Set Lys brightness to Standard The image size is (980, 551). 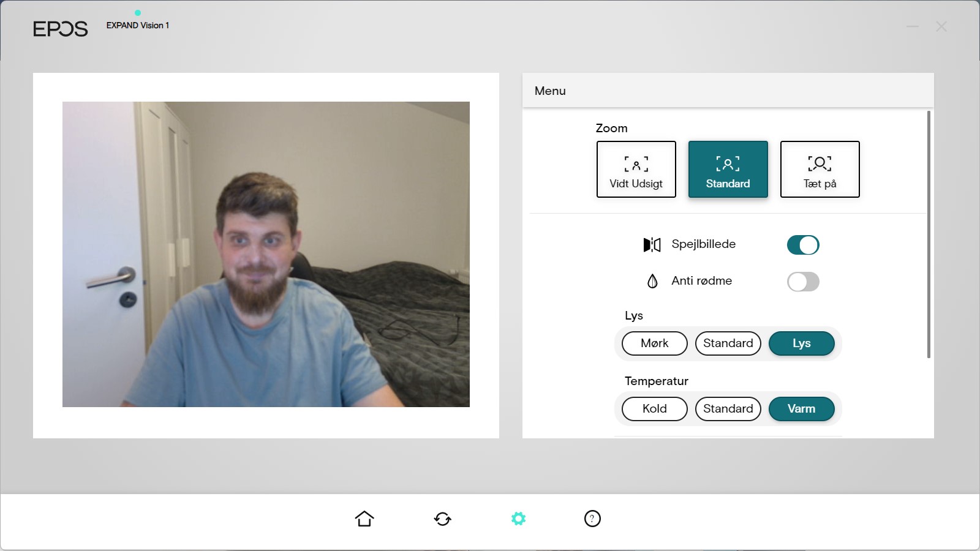click(x=728, y=343)
